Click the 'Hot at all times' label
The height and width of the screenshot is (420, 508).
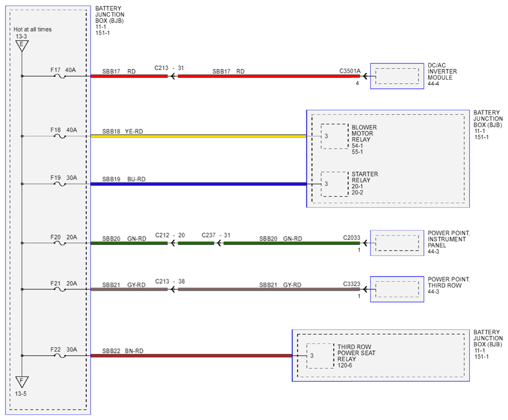tap(33, 30)
